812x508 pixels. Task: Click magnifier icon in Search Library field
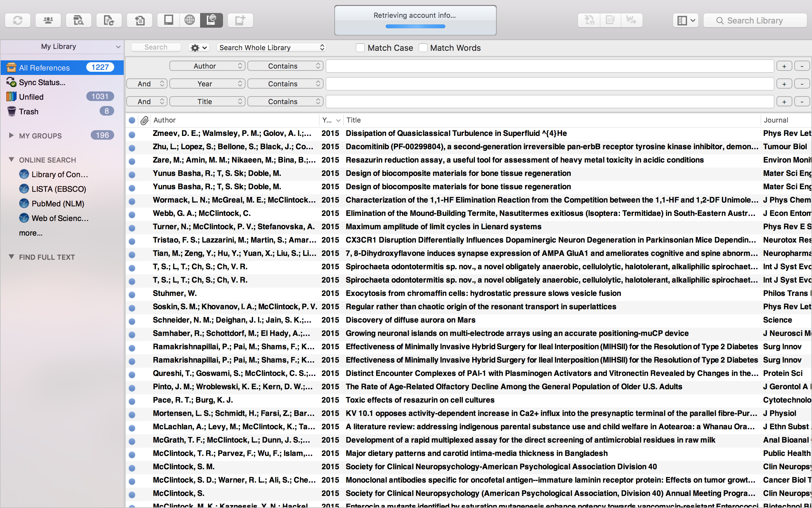click(720, 21)
